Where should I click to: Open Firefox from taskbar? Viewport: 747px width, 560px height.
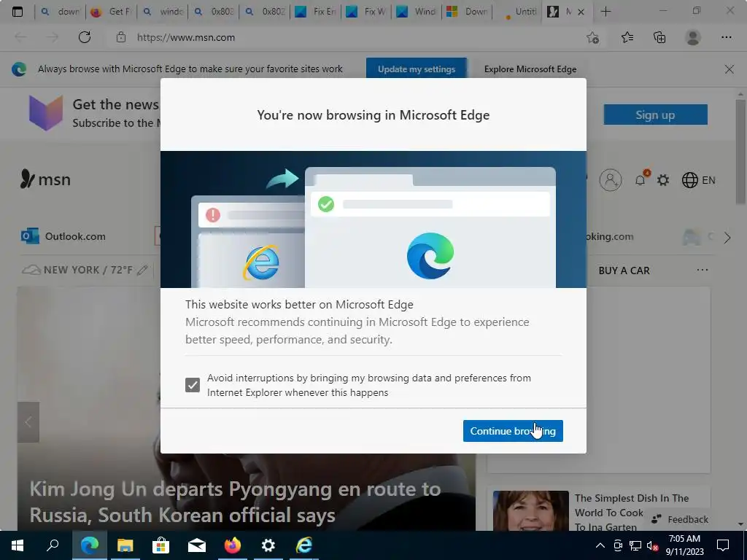pyautogui.click(x=233, y=545)
